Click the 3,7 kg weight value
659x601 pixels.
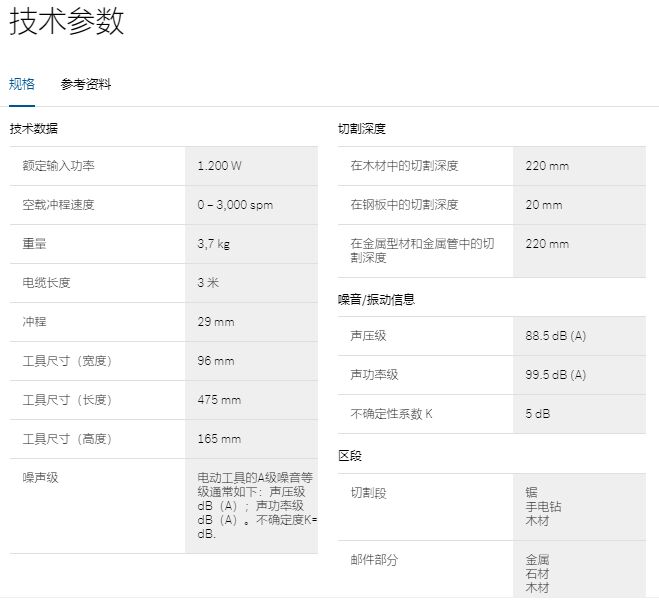(x=214, y=244)
